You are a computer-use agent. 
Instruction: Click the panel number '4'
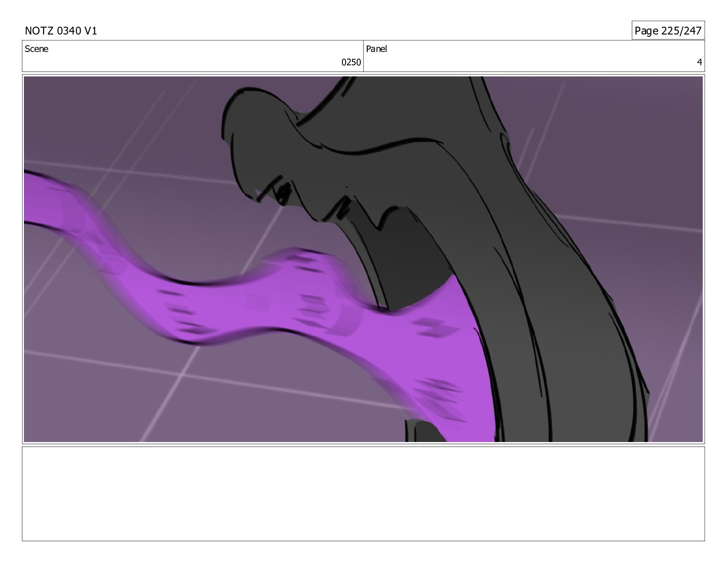700,63
